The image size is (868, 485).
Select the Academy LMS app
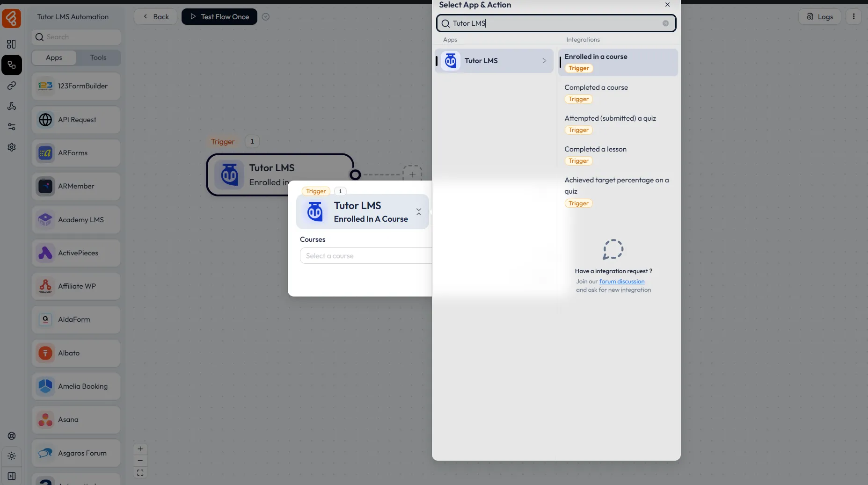coord(76,220)
